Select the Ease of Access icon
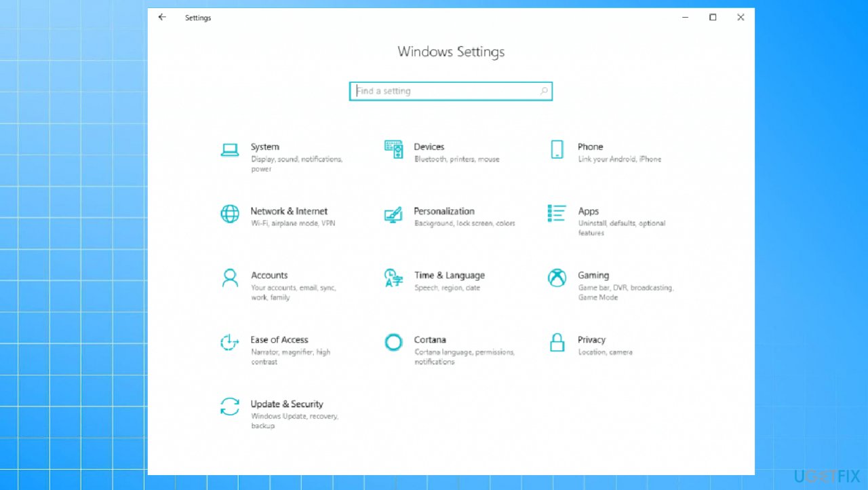Screen dimensions: 868x490 (x=230, y=343)
